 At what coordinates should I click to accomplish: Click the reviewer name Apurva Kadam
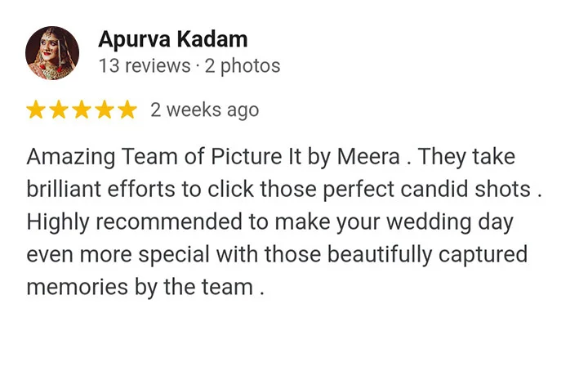173,39
